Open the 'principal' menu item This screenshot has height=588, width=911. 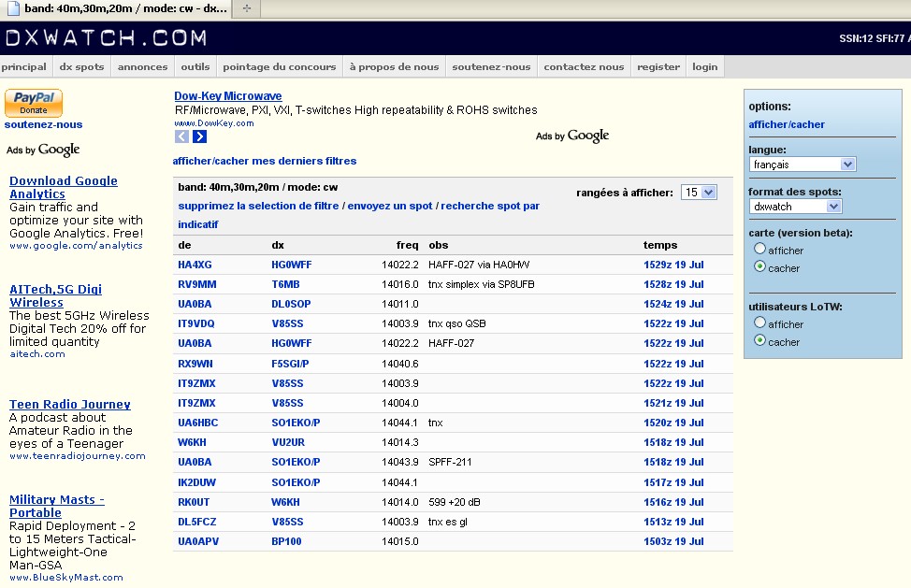(x=23, y=66)
